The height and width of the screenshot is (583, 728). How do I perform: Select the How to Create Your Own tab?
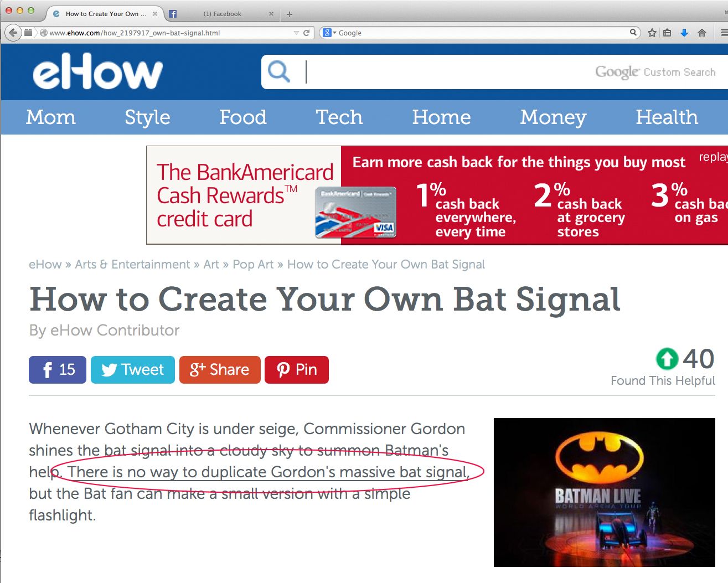point(105,14)
